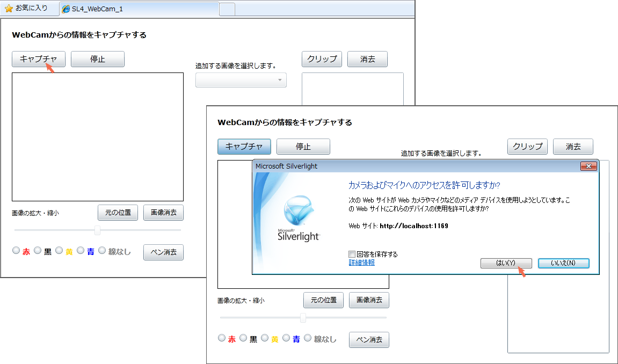Adjust the image zoom slider in front window
618x364 pixels.
pyautogui.click(x=303, y=317)
